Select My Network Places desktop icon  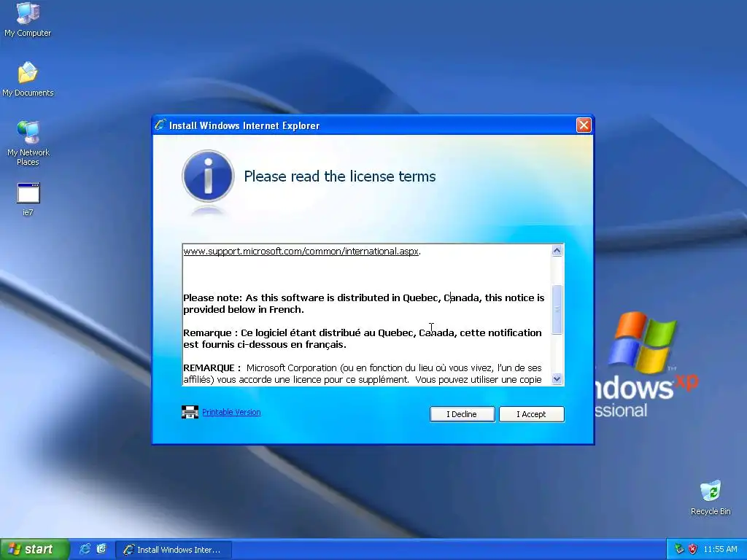[x=28, y=143]
